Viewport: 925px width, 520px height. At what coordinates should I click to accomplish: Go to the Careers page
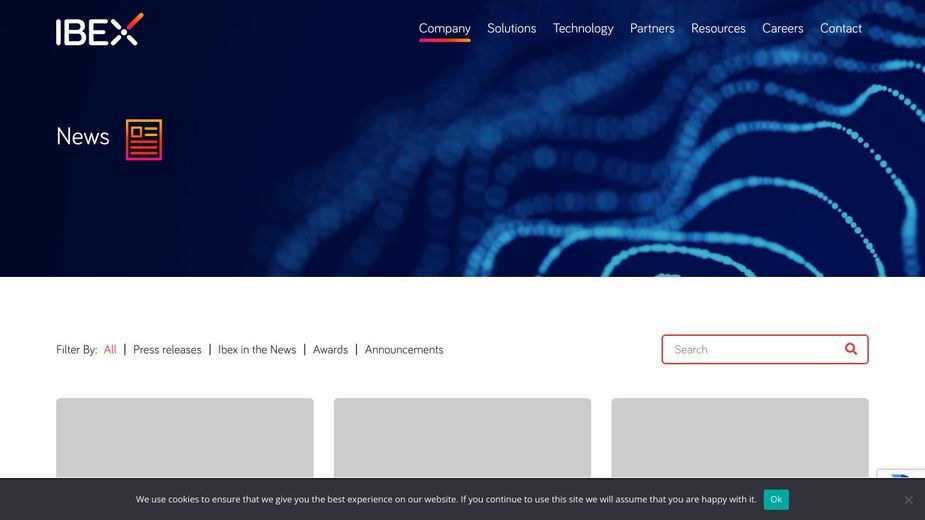(x=782, y=28)
